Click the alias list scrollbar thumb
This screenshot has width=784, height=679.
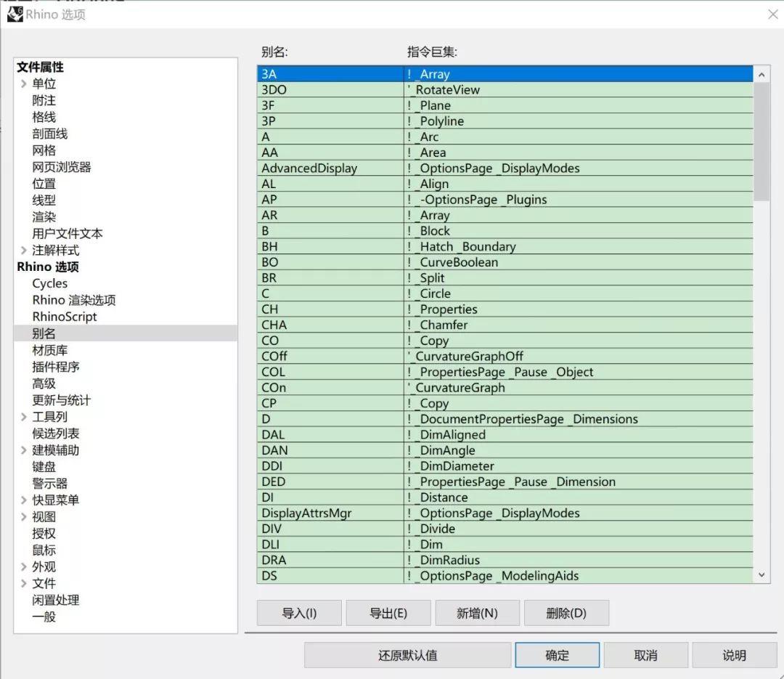click(x=761, y=142)
